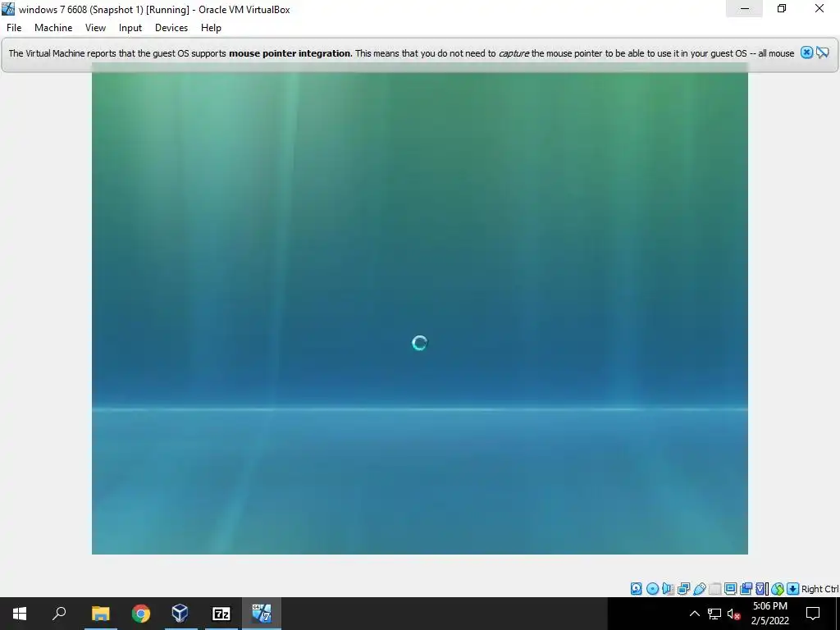This screenshot has width=840, height=630.
Task: Click the USB devices indicator
Action: tap(700, 589)
